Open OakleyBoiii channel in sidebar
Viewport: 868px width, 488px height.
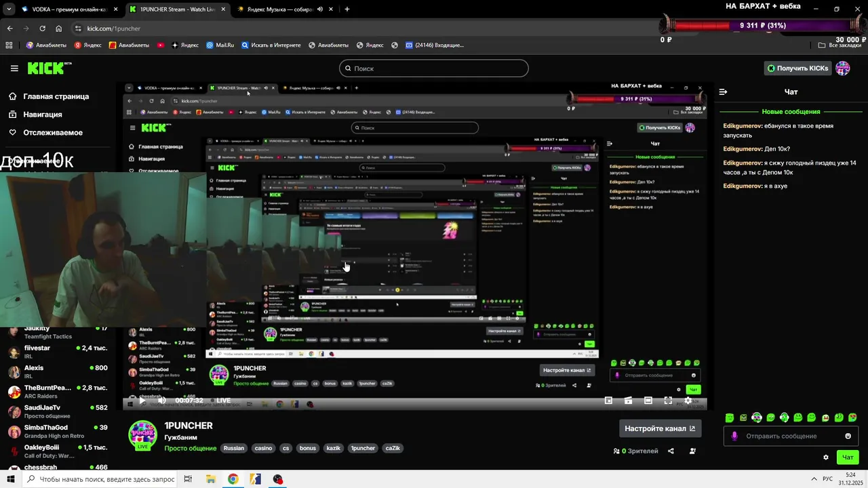[57, 451]
